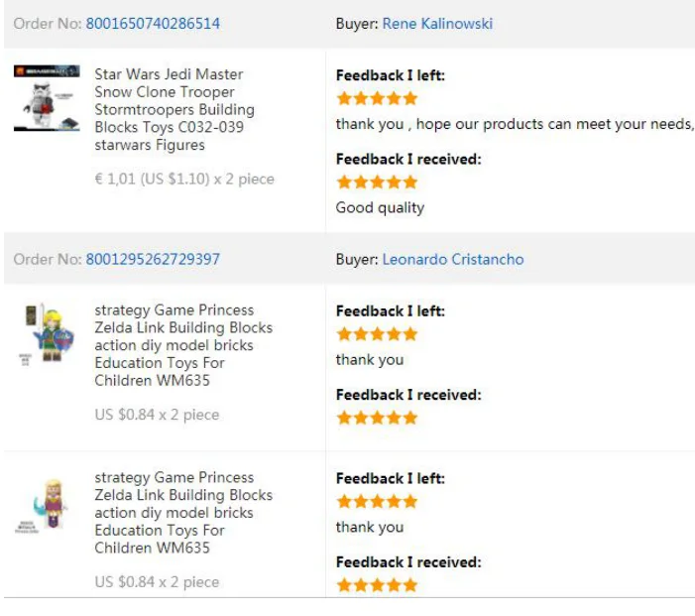Click the second Zelda Link Building Blocks title

pyautogui.click(x=183, y=512)
